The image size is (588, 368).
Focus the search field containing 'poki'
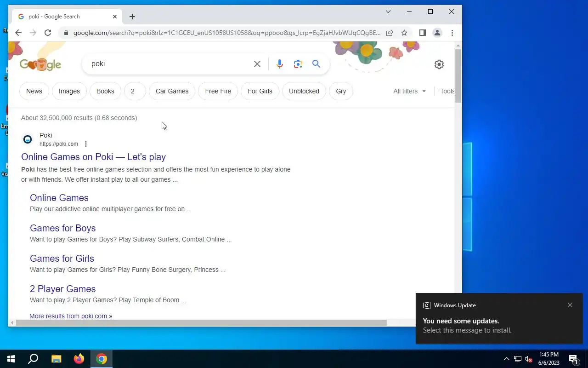tap(170, 64)
